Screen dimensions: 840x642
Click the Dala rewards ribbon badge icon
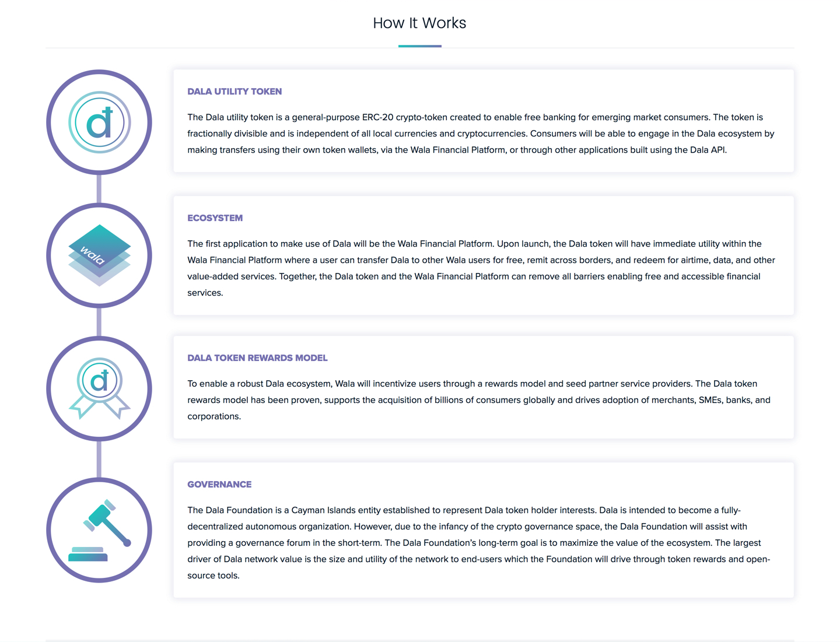[x=99, y=388]
